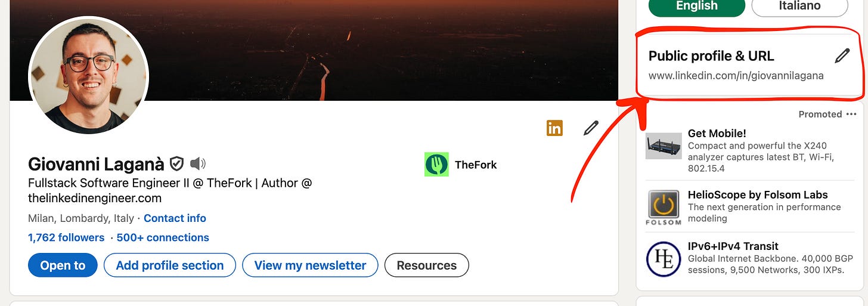This screenshot has height=306, width=868.
Task: Open the Promoted three-dots options menu
Action: pos(851,114)
